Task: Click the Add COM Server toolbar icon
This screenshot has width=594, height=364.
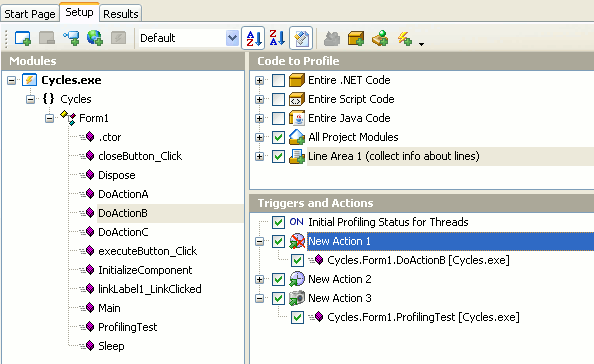Action: click(x=72, y=38)
